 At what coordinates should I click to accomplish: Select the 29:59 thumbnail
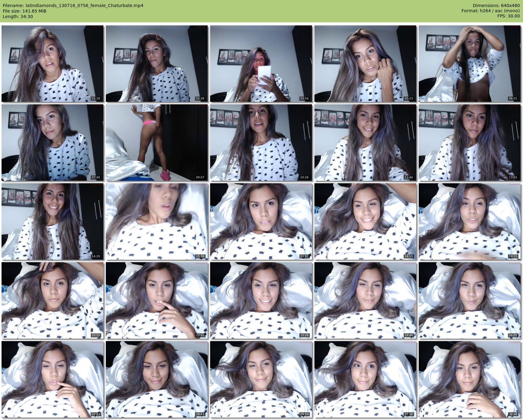[261, 379]
